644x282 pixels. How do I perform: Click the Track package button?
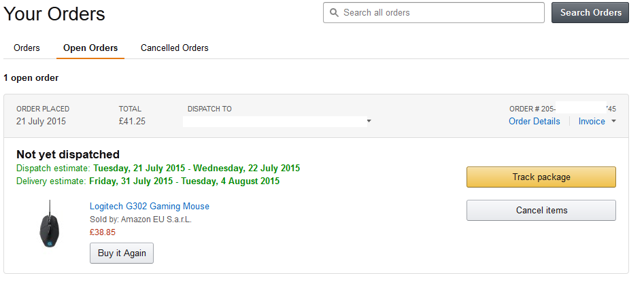click(541, 177)
